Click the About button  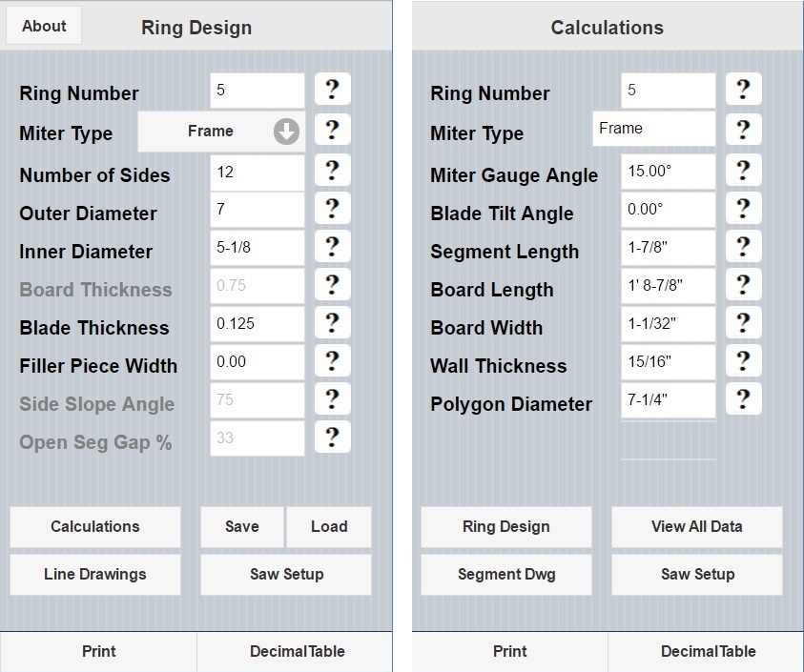click(44, 26)
